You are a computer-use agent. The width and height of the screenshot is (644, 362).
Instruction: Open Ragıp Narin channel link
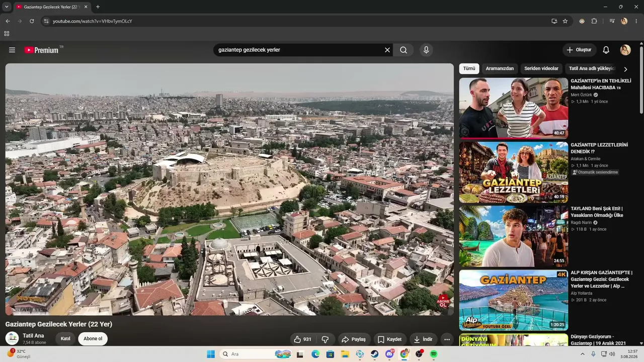coord(581,222)
